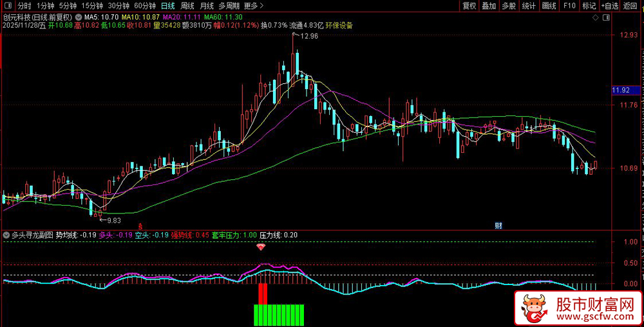Click the 多头寻龙副图 indicator name
This screenshot has width=644, height=327.
pyautogui.click(x=32, y=235)
